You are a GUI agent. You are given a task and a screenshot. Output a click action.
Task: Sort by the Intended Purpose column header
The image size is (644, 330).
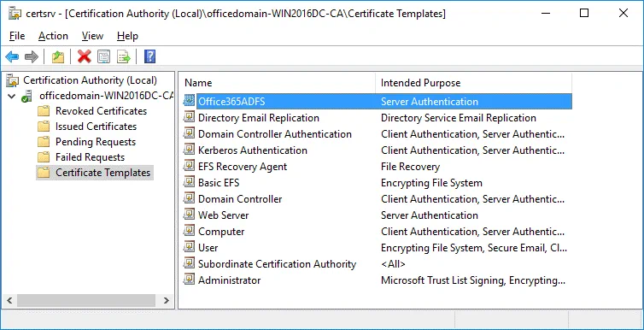pyautogui.click(x=473, y=83)
